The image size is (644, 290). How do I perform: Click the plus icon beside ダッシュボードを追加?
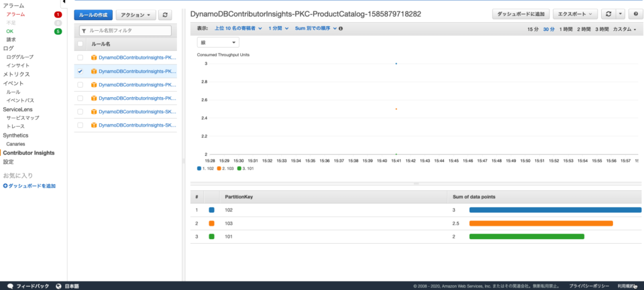tap(5, 186)
